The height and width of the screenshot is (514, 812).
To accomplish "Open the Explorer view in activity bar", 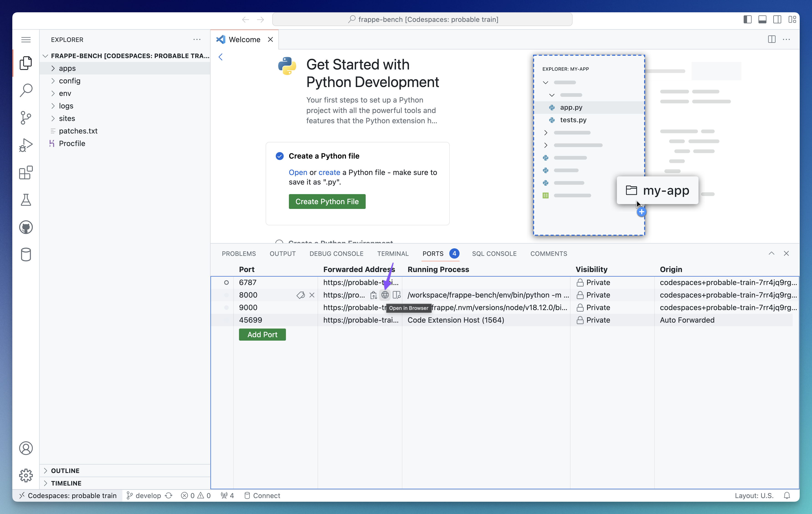I will pyautogui.click(x=26, y=63).
